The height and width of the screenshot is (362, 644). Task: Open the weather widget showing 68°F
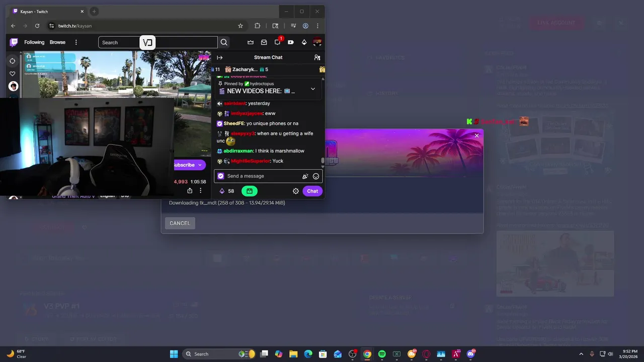tap(16, 354)
